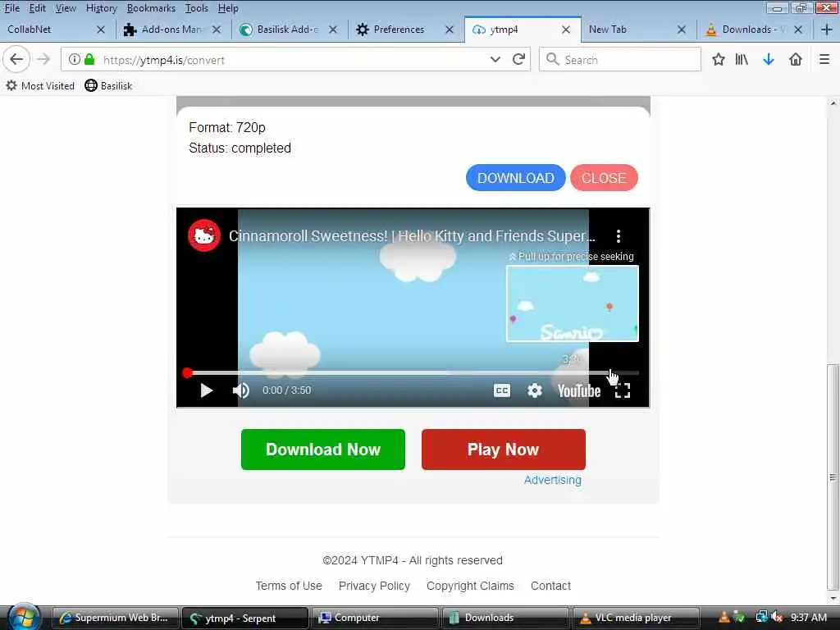Go to home page icon

[x=796, y=59]
